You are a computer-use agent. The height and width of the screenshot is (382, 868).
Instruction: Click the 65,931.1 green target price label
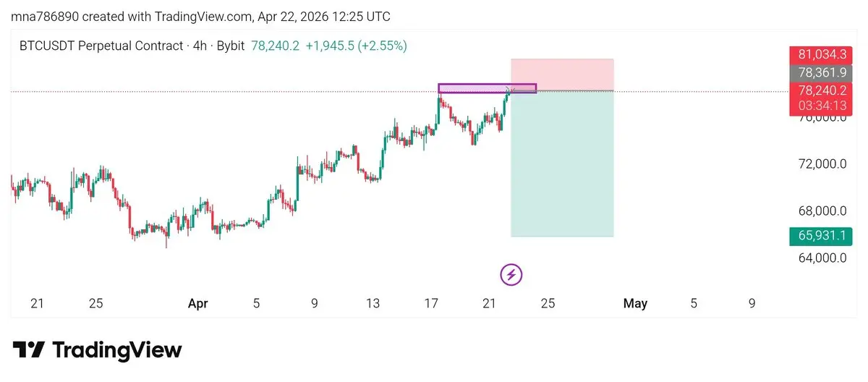coord(822,236)
